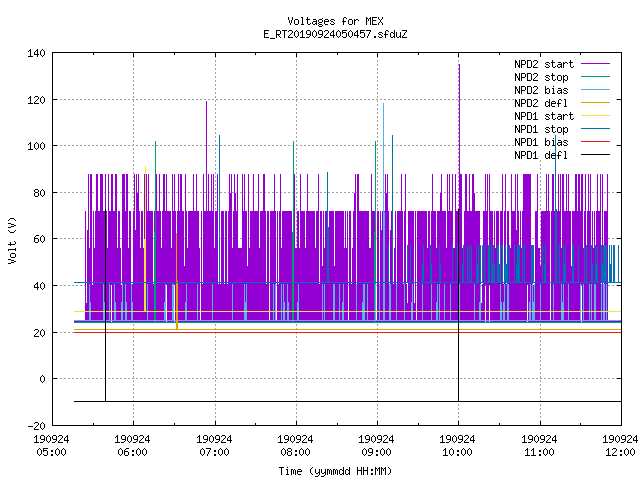640x480 pixels.
Task: Click the NPD1 start legend label
Action: click(x=544, y=116)
